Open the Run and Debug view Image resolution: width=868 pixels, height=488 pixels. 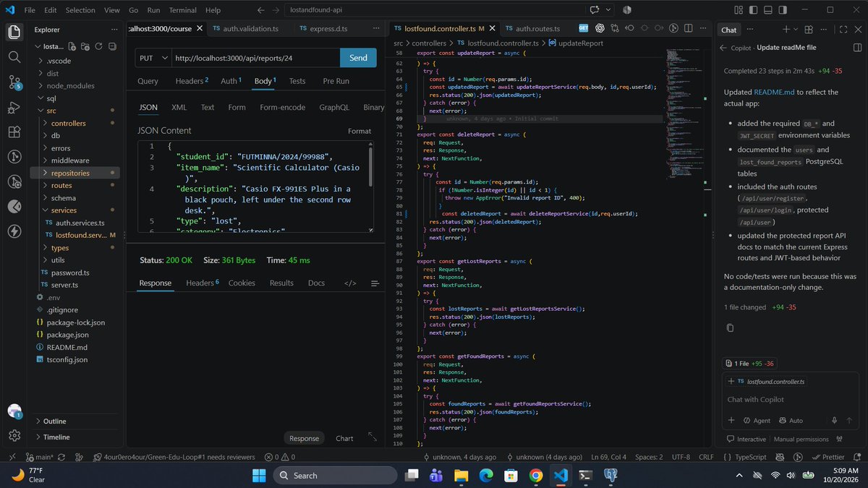tap(14, 108)
